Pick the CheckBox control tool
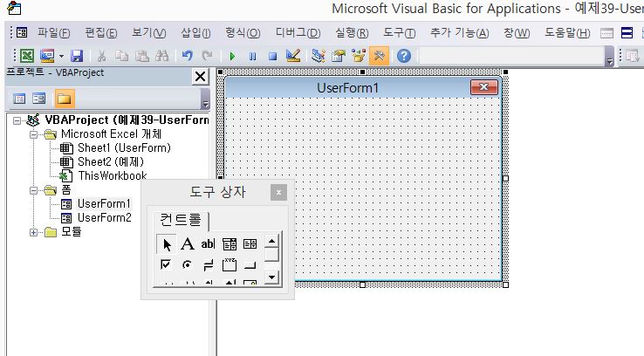Screen dimensions: 644x356 (166, 265)
